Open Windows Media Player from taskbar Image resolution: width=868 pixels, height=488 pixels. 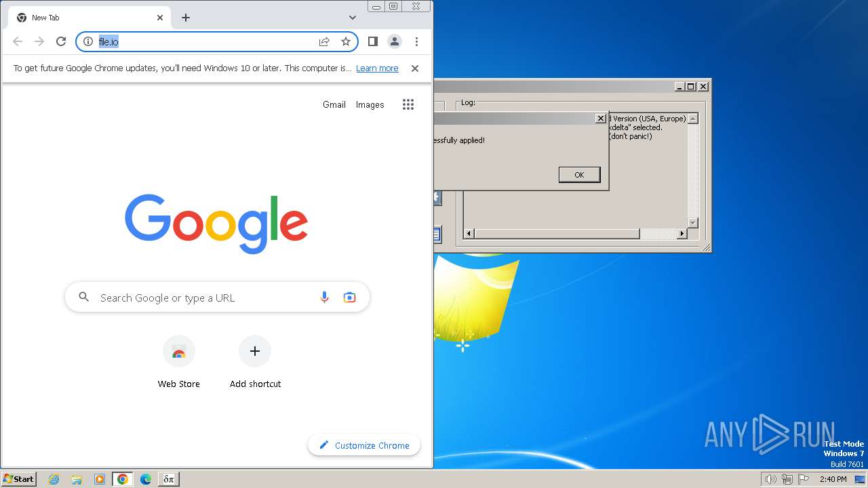point(100,479)
